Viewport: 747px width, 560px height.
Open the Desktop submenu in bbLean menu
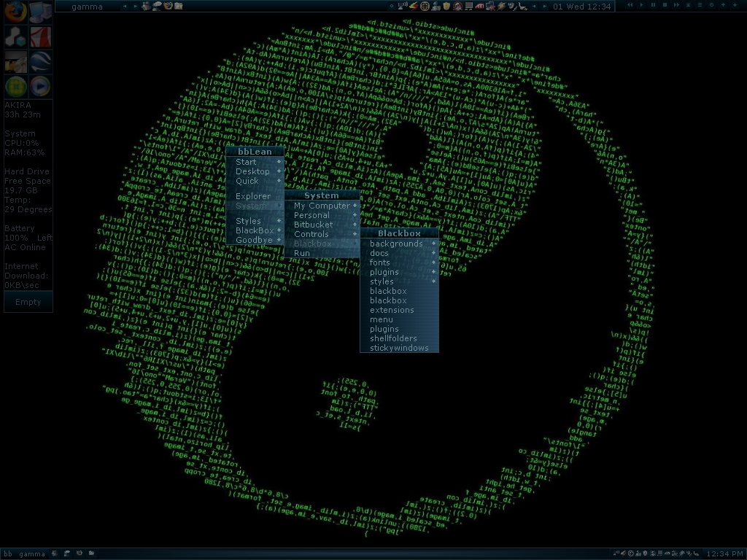[255, 171]
